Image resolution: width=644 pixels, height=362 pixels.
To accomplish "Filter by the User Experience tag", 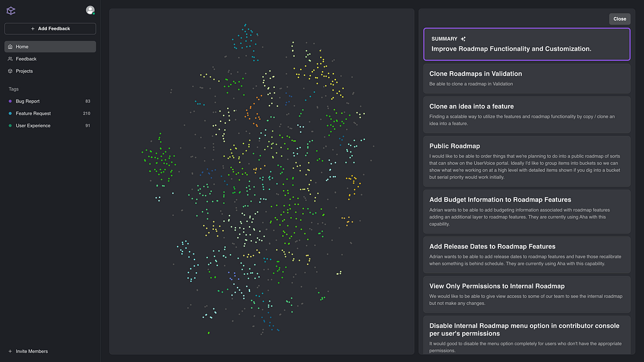I will click(50, 126).
